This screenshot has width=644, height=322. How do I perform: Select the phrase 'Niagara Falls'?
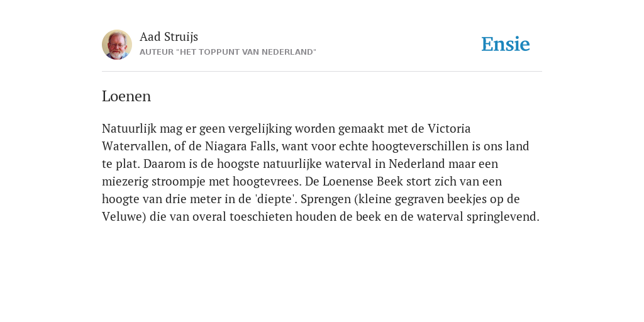241,147
